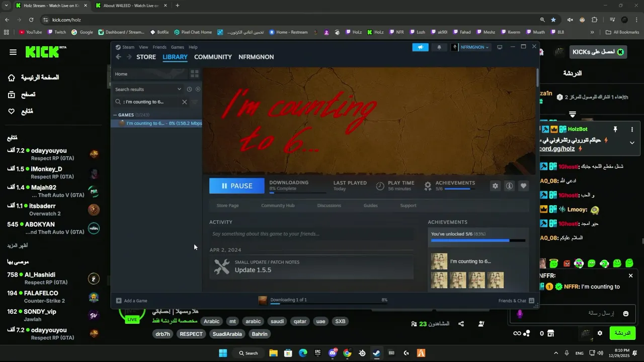Open Discussions link for the game
The image size is (644, 362).
click(x=329, y=206)
